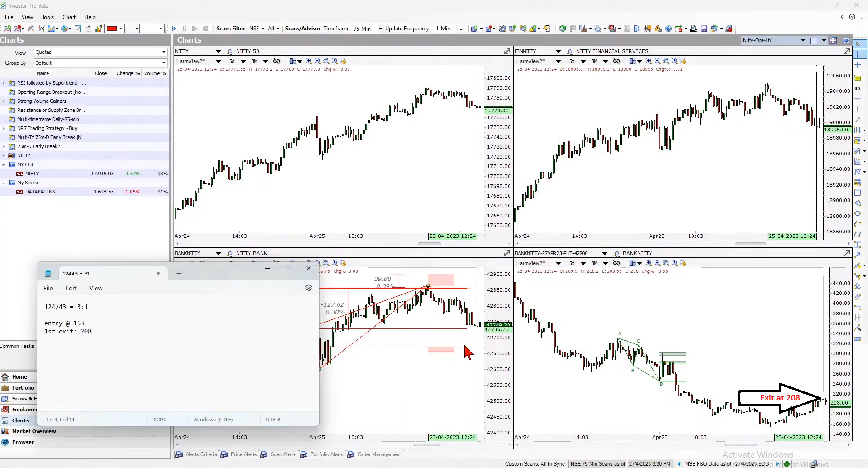Maximize the BANKNIFTY chart using its expand icon
This screenshot has width=868, height=468.
(x=506, y=253)
